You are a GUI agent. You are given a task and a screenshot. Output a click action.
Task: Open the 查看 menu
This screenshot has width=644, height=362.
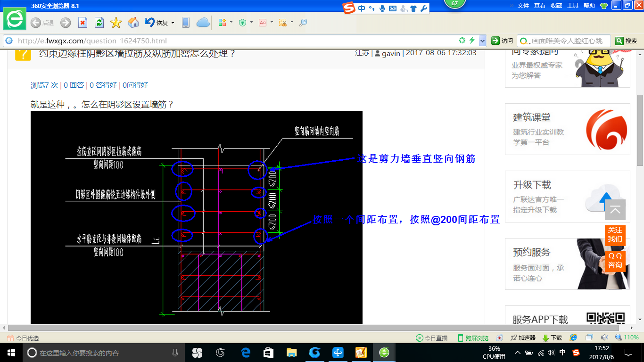[540, 6]
